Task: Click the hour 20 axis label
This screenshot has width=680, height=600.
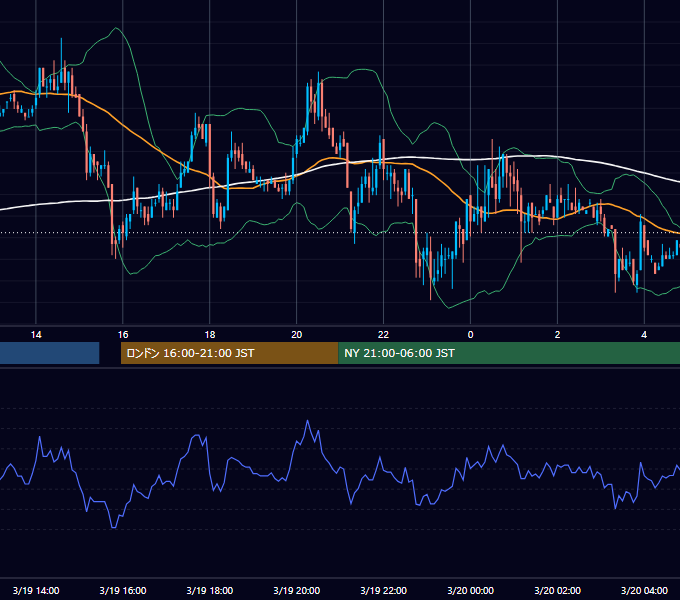Action: pos(297,335)
